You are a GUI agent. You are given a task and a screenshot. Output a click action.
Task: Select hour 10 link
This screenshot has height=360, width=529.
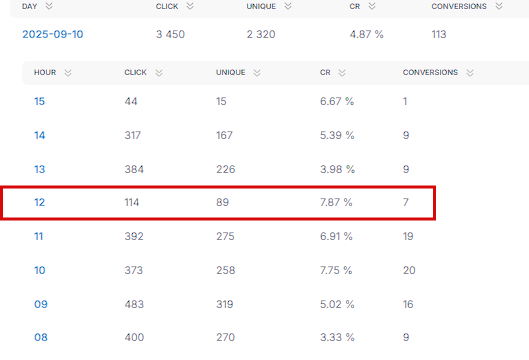(40, 270)
